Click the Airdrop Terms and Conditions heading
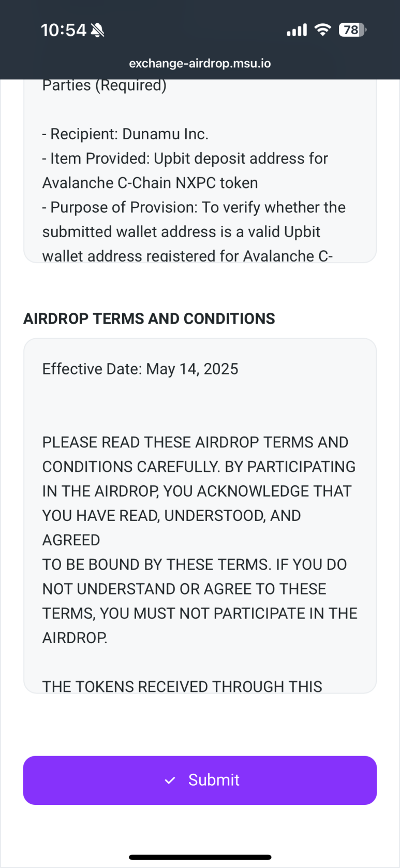Image resolution: width=400 pixels, height=868 pixels. coord(149,319)
